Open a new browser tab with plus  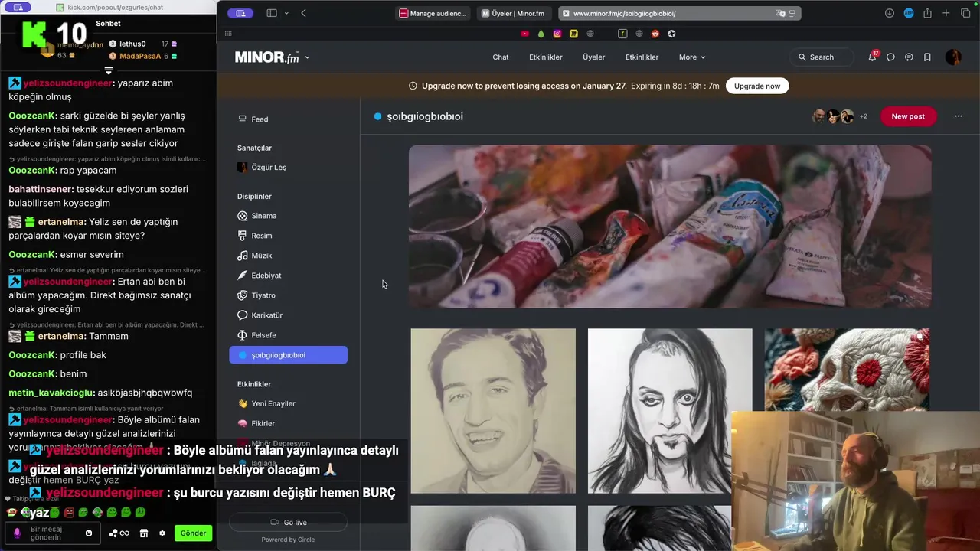(x=946, y=13)
